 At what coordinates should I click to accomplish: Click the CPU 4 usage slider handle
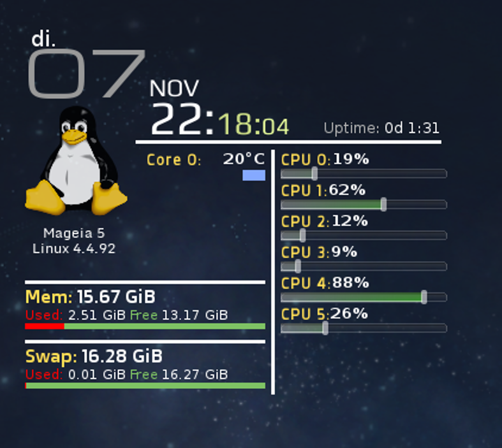click(424, 297)
